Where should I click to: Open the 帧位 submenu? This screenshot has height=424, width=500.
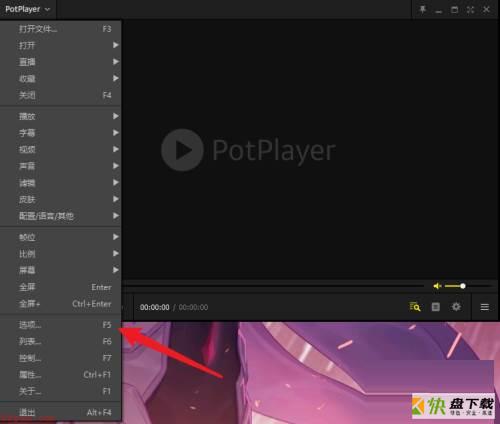60,237
